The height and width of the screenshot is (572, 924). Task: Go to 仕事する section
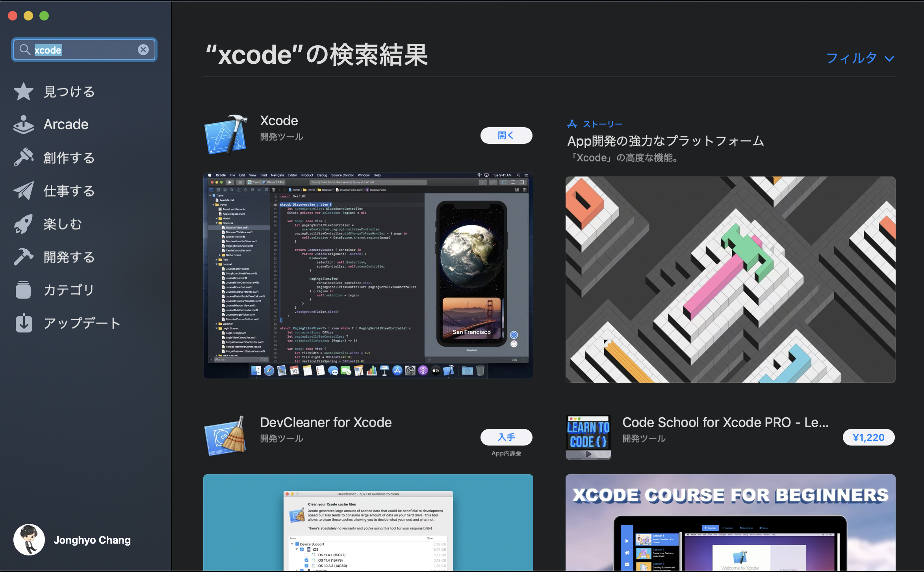click(x=69, y=191)
